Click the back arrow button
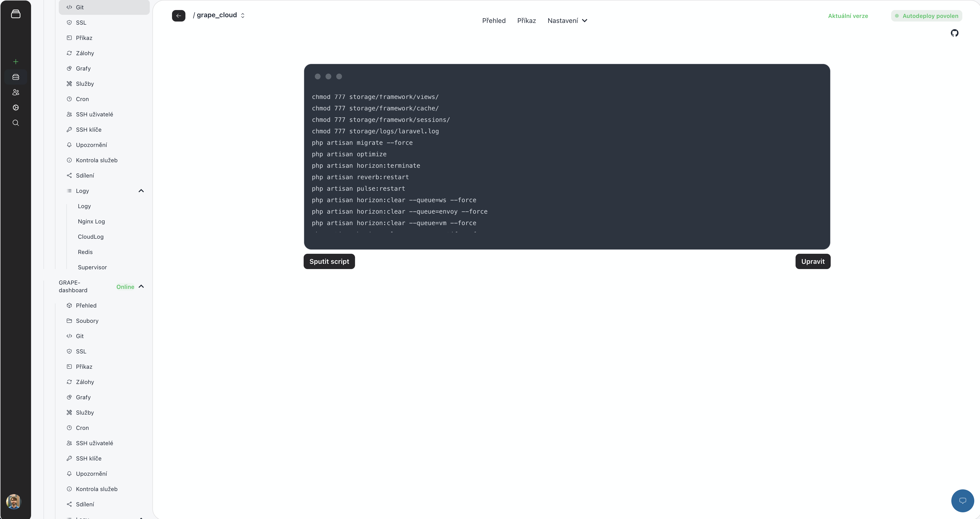The image size is (980, 519). (x=178, y=16)
